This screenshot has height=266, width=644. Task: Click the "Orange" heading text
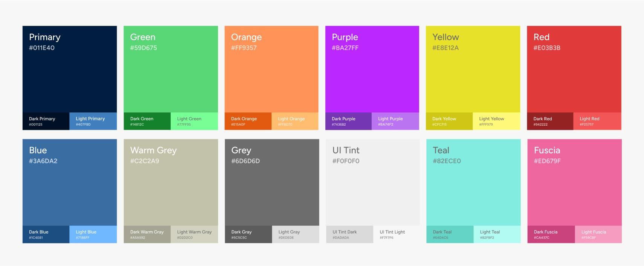[246, 37]
